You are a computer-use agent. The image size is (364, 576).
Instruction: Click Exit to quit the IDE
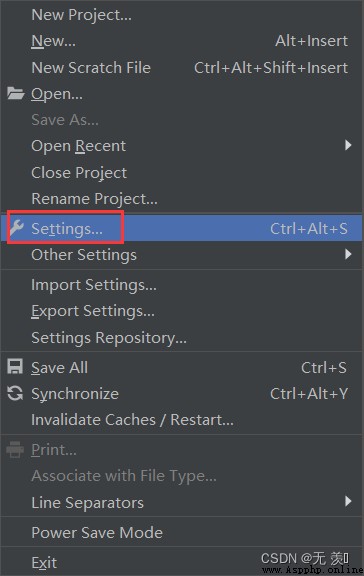[x=182, y=562]
